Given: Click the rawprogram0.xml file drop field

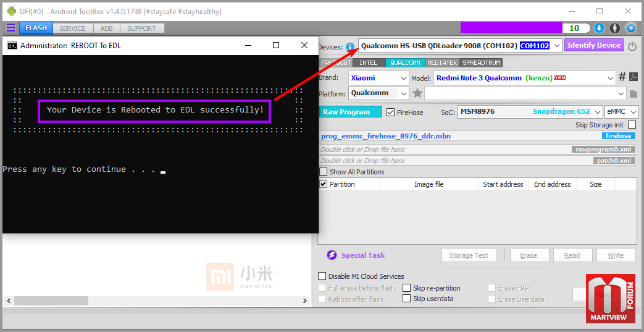Looking at the screenshot, I should (x=478, y=150).
